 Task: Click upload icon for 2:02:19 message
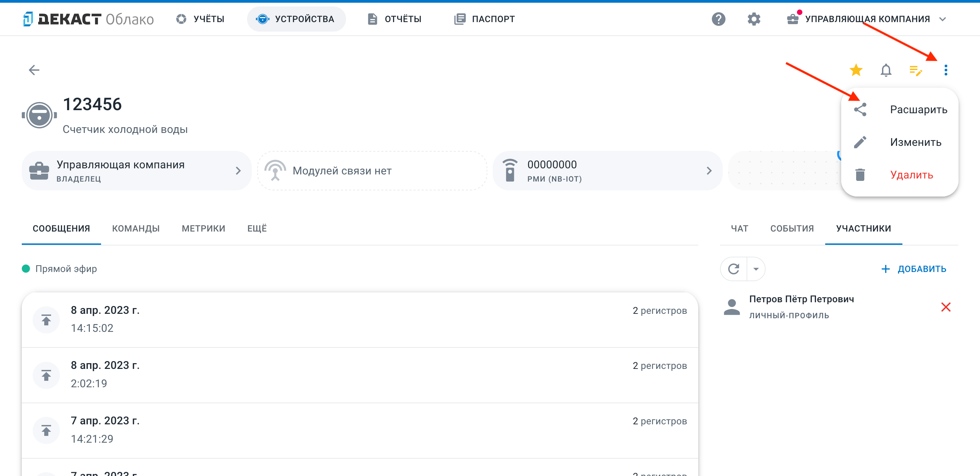point(46,375)
